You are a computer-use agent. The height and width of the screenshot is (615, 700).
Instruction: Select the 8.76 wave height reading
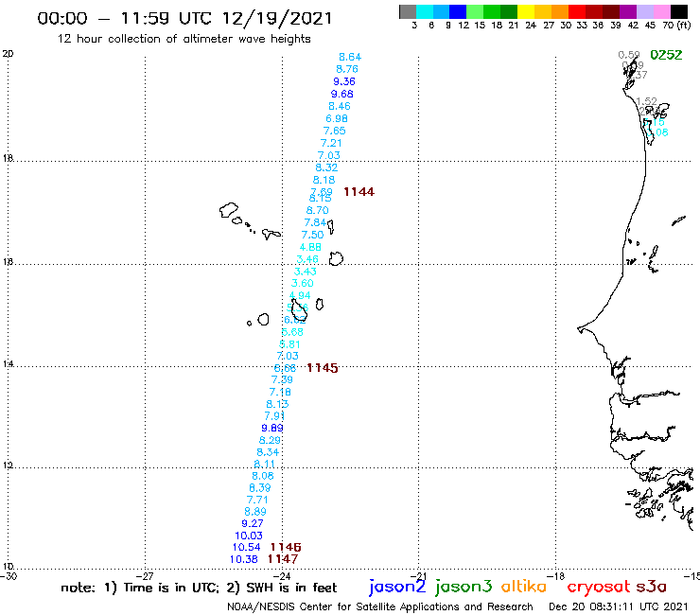[x=347, y=69]
